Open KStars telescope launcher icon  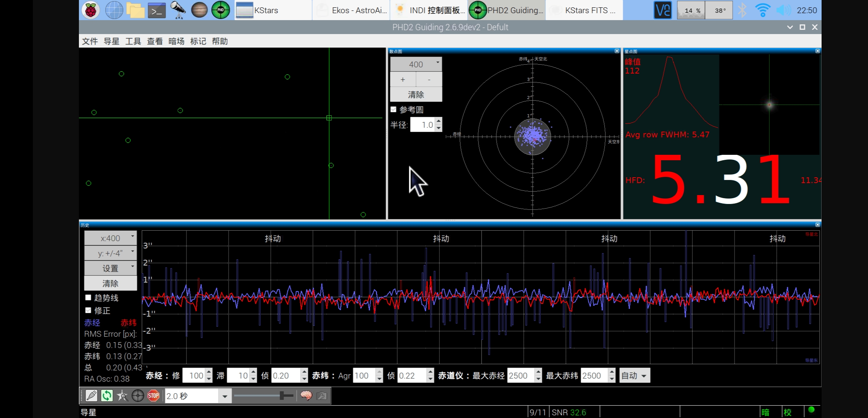[x=178, y=10]
